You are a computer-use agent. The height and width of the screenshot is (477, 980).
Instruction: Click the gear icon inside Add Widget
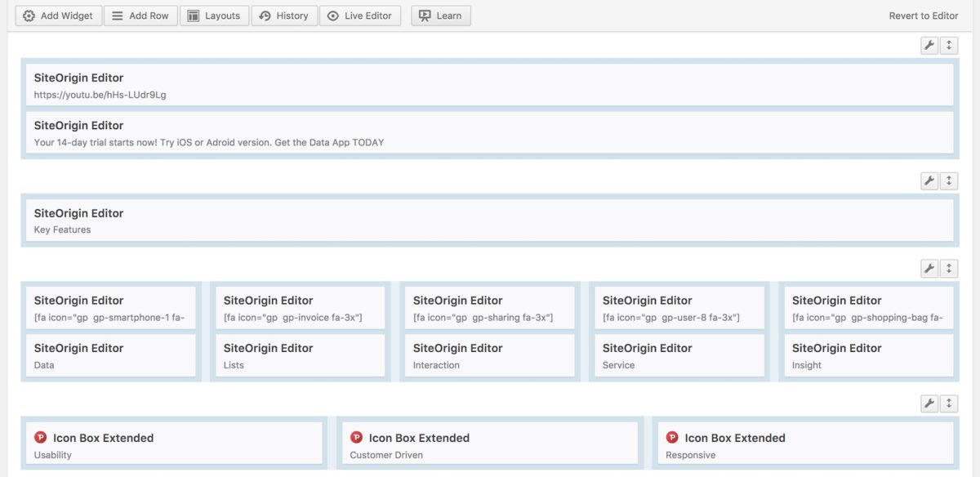click(x=30, y=15)
